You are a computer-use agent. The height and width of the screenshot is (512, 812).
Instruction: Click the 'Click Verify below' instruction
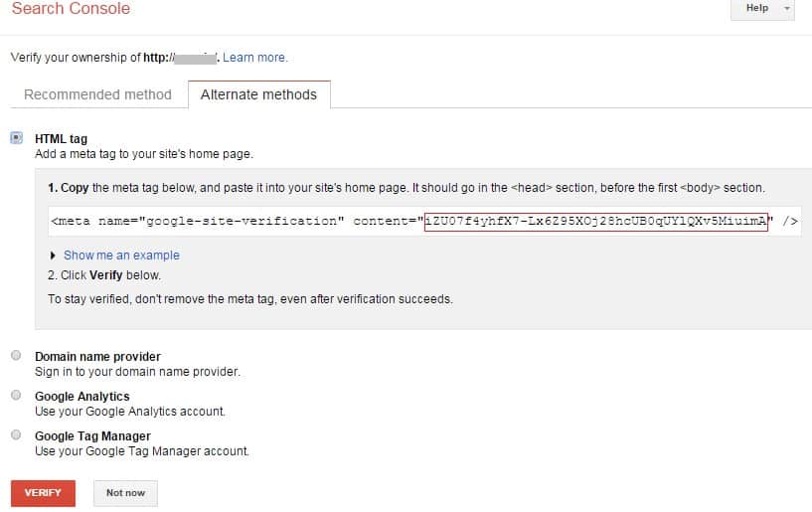point(104,275)
